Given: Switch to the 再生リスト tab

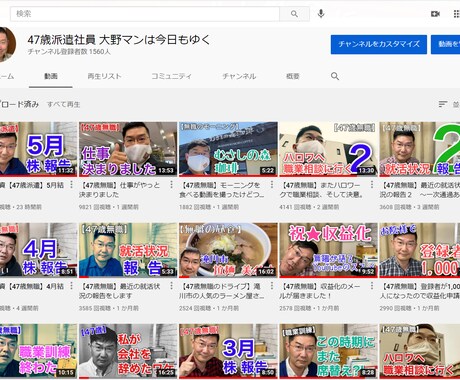Looking at the screenshot, I should [x=104, y=76].
